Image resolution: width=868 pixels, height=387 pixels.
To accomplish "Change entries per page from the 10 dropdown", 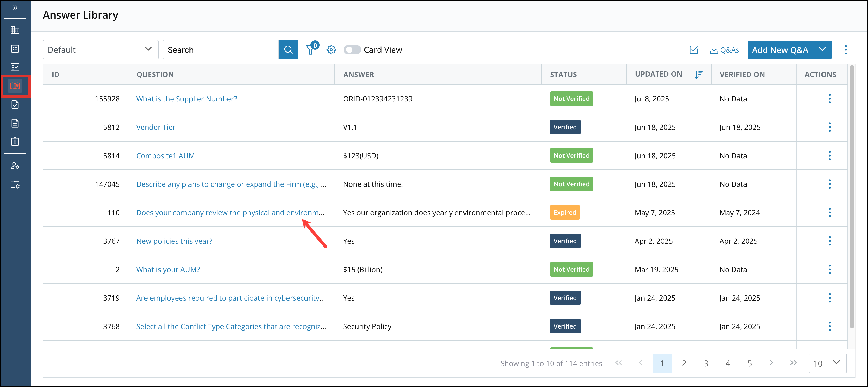I will point(828,363).
